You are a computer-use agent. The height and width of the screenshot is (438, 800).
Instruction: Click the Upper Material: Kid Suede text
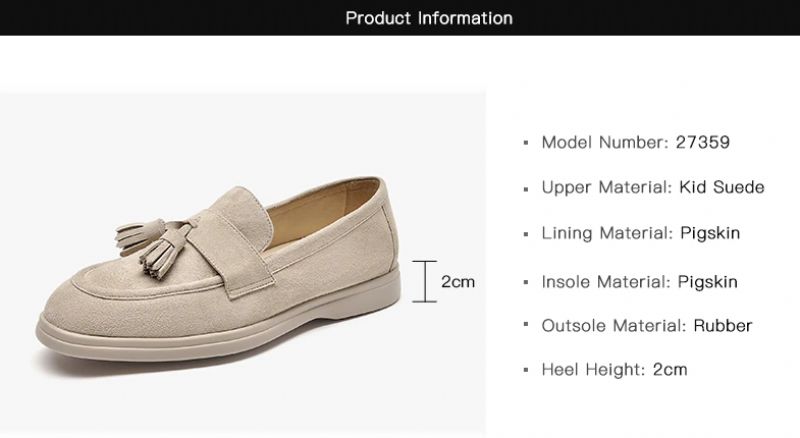[653, 187]
